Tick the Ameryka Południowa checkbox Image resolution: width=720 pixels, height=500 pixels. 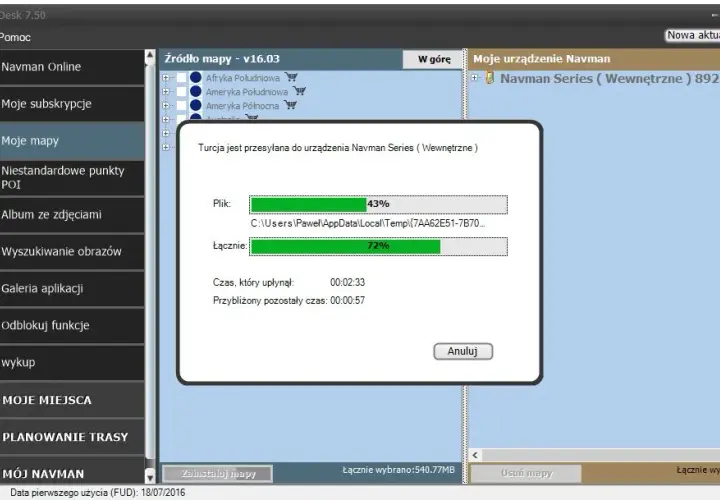[x=181, y=92]
